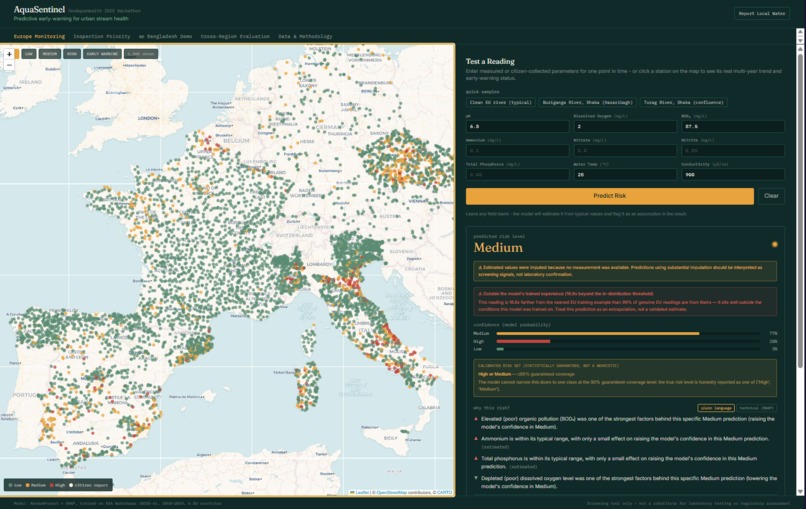Click the Low legend dot in map legend
This screenshot has height=509, width=806.
tap(10, 485)
